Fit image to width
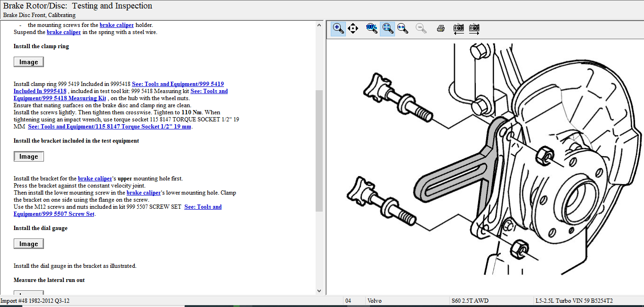644x307 pixels. [x=403, y=28]
